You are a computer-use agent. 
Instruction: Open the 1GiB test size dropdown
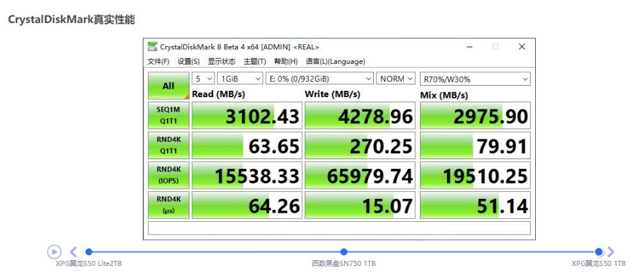coord(240,79)
